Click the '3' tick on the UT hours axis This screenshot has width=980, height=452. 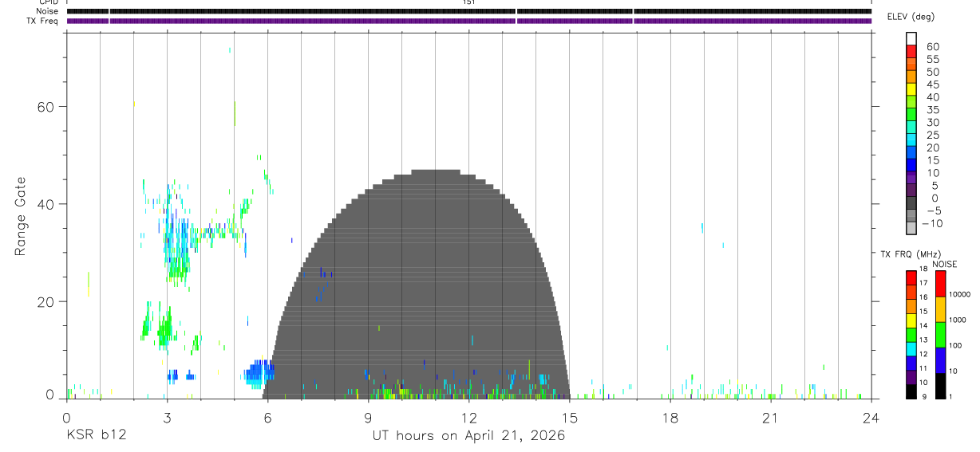[167, 416]
